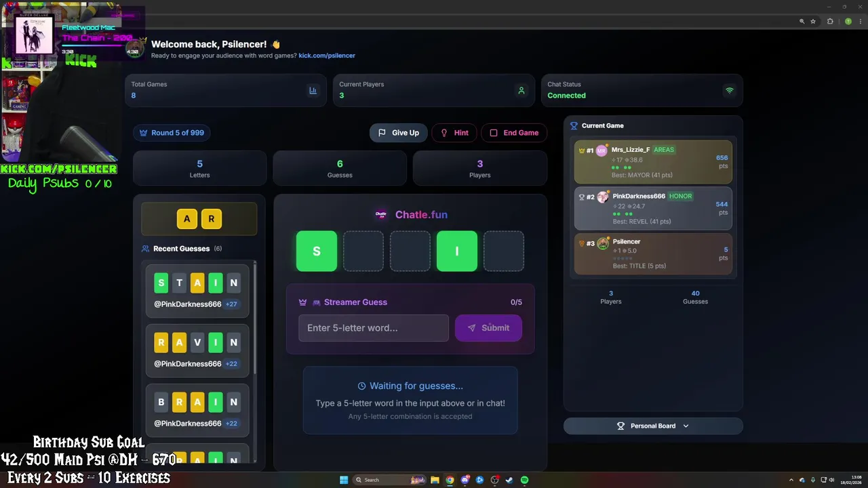
Task: Click the Current Players person icon
Action: coord(521,90)
